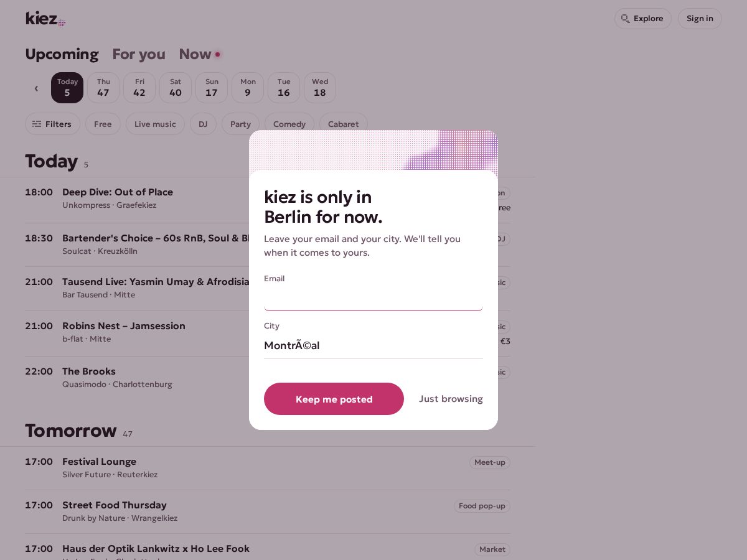Click the kiez logo
The height and width of the screenshot is (560, 747).
[x=45, y=19]
